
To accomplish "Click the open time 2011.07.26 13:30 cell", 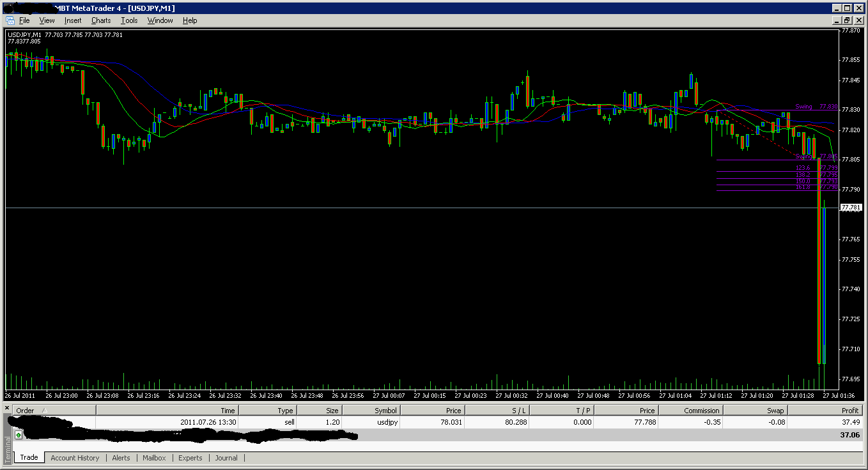I will coord(167,422).
